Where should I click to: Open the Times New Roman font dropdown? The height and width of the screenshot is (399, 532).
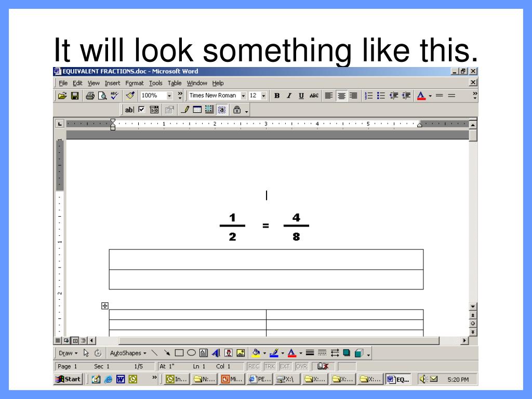pyautogui.click(x=243, y=96)
